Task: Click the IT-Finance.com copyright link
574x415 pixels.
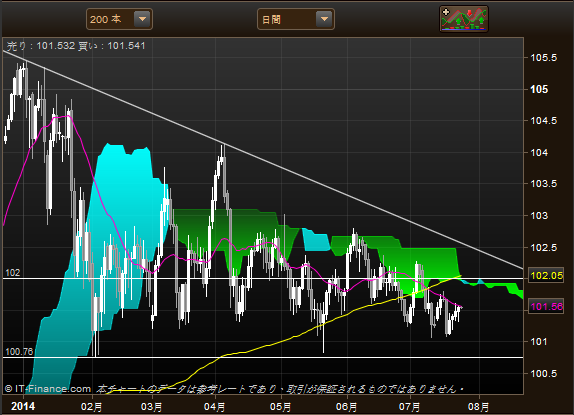Action: coord(48,389)
